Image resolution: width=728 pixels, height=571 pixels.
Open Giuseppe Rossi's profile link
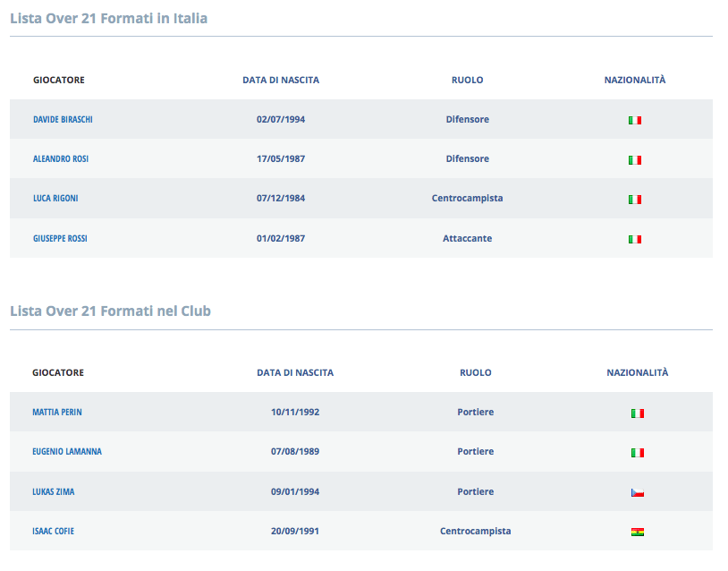(x=60, y=239)
